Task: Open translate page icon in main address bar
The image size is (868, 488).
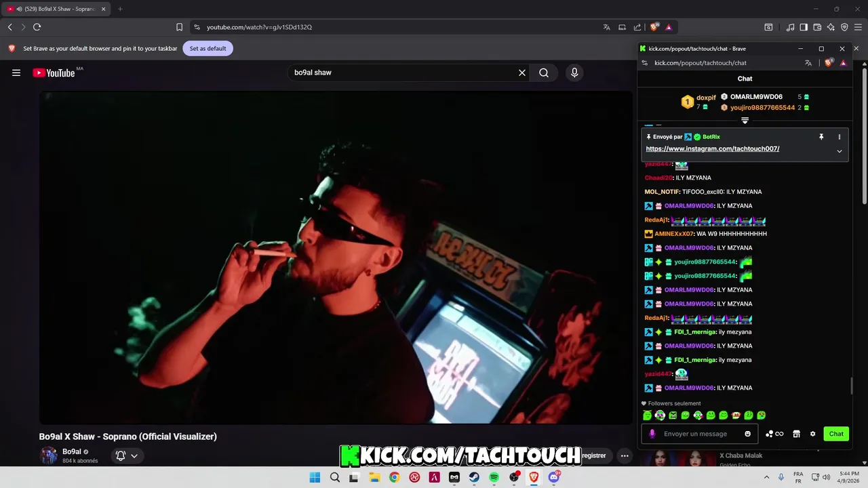Action: [606, 27]
